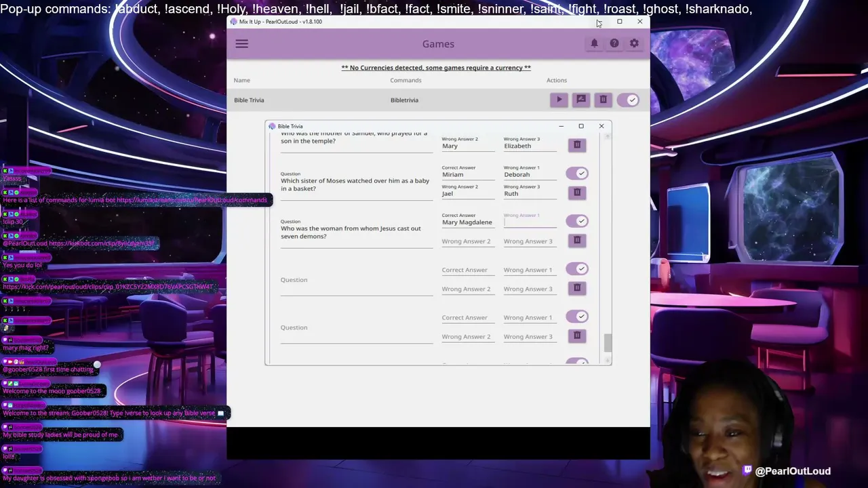Delete the first blank question row
Screen dimensions: 868x488
[577, 288]
